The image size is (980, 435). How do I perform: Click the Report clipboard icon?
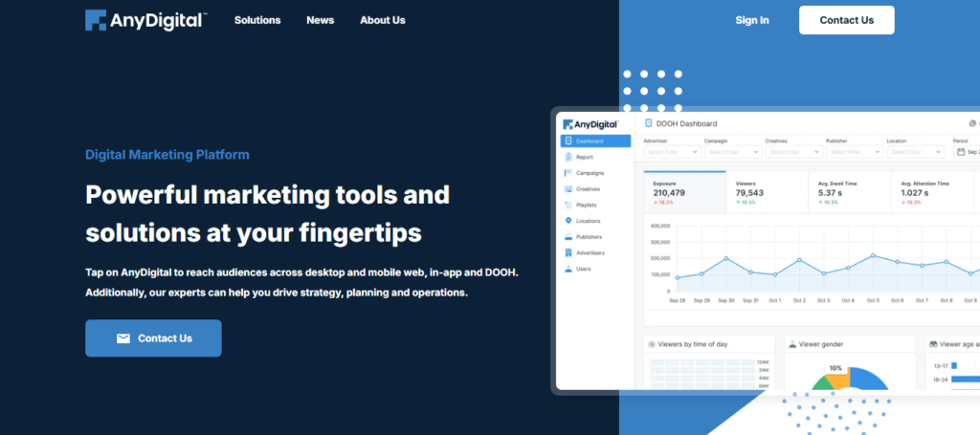click(568, 158)
